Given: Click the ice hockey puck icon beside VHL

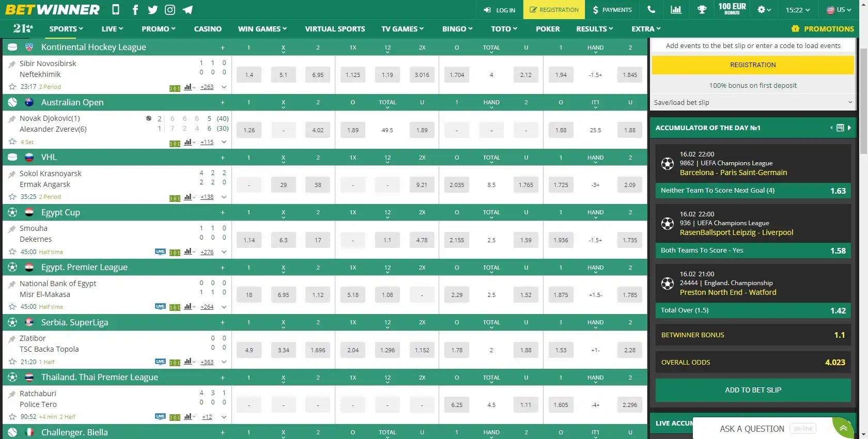Looking at the screenshot, I should coord(13,157).
